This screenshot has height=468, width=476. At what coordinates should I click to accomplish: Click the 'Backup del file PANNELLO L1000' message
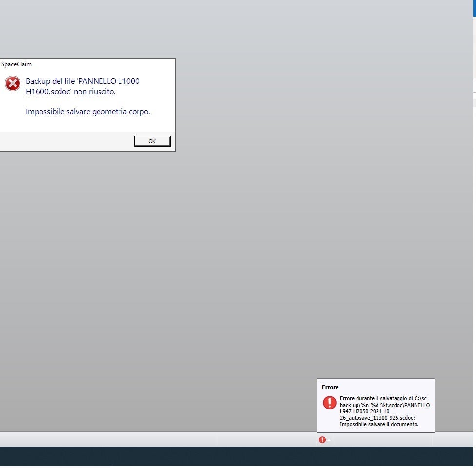tap(82, 86)
